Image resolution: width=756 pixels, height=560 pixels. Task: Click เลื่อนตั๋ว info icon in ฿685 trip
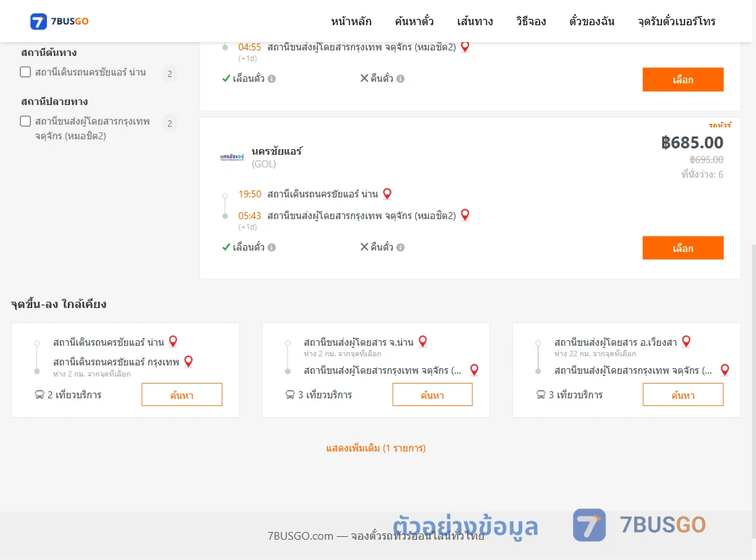tap(272, 247)
